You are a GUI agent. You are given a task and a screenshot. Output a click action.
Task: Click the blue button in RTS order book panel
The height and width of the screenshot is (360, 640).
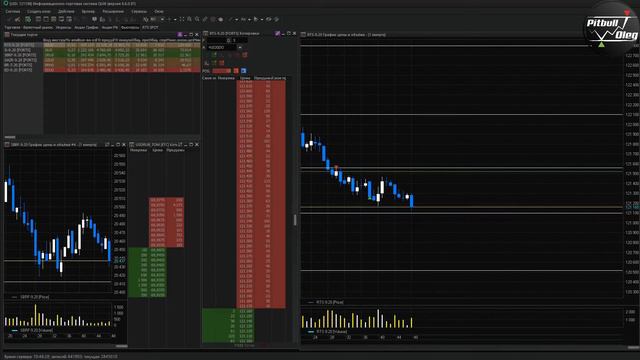click(x=244, y=71)
